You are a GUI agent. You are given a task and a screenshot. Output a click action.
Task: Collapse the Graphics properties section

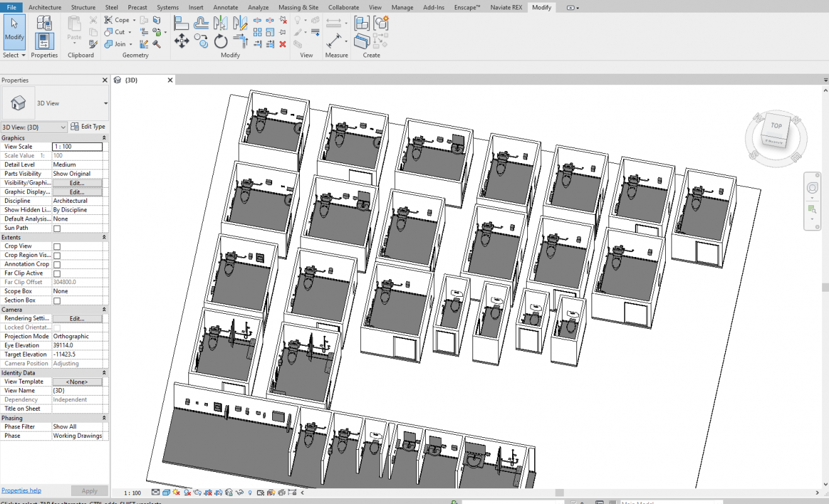(x=104, y=138)
